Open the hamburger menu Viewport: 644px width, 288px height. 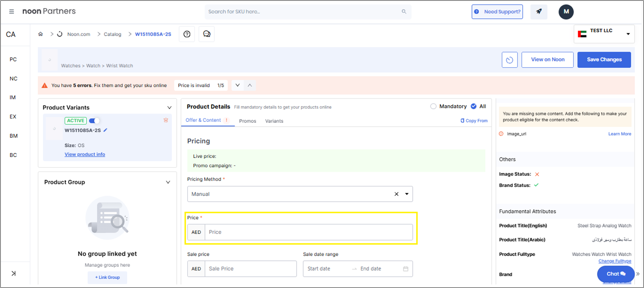click(x=11, y=12)
